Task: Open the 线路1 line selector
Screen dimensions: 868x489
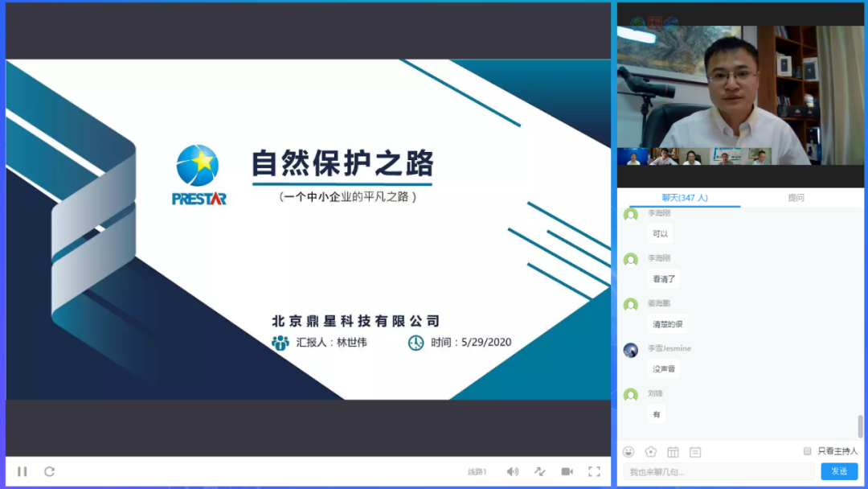Action: [477, 471]
